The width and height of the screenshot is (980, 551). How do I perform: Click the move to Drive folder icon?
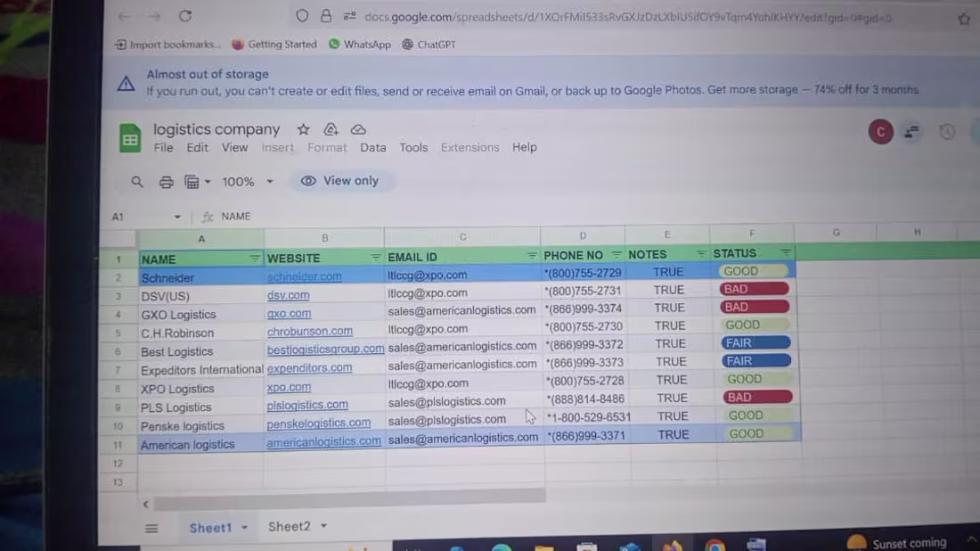[331, 129]
